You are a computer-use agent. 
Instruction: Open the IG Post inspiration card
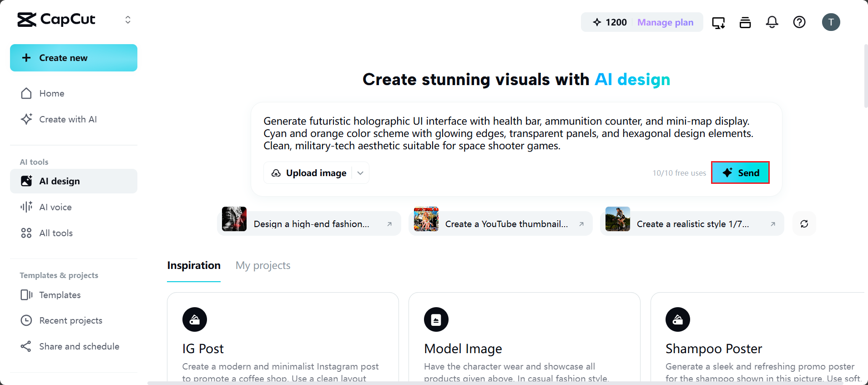coord(283,338)
